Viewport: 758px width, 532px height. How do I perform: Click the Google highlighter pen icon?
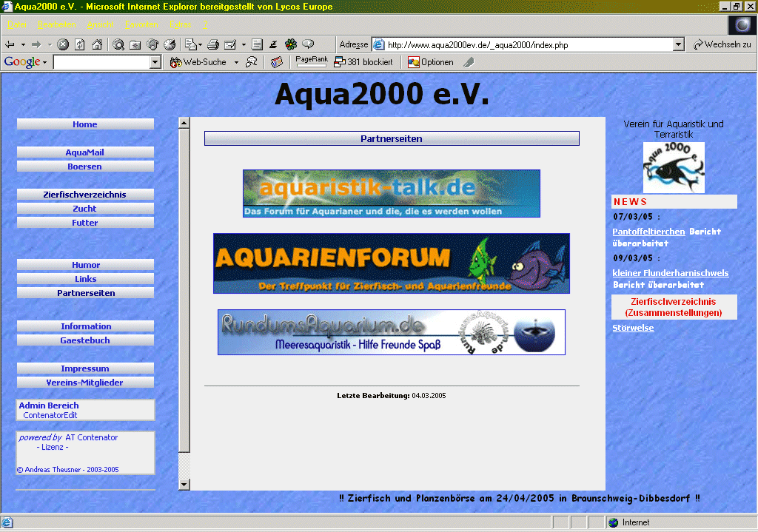click(x=469, y=62)
